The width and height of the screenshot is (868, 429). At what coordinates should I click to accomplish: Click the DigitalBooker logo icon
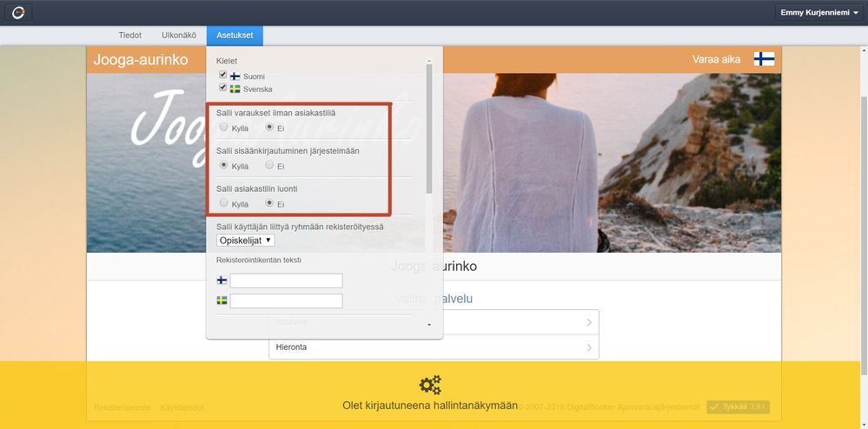coord(18,12)
